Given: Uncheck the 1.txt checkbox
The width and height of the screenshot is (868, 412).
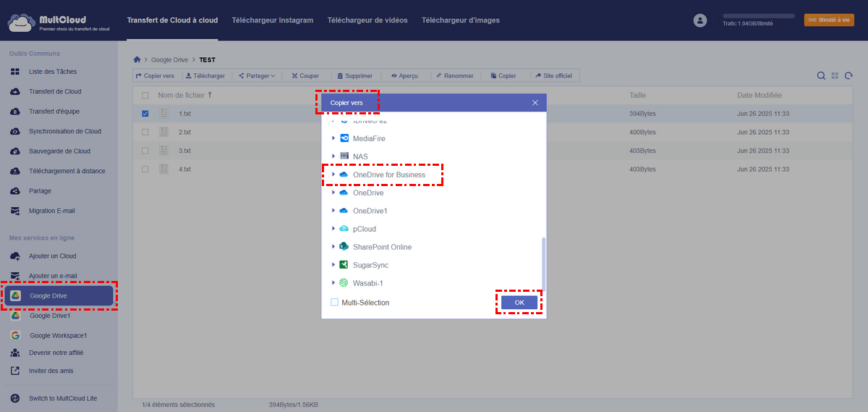Looking at the screenshot, I should click(145, 114).
